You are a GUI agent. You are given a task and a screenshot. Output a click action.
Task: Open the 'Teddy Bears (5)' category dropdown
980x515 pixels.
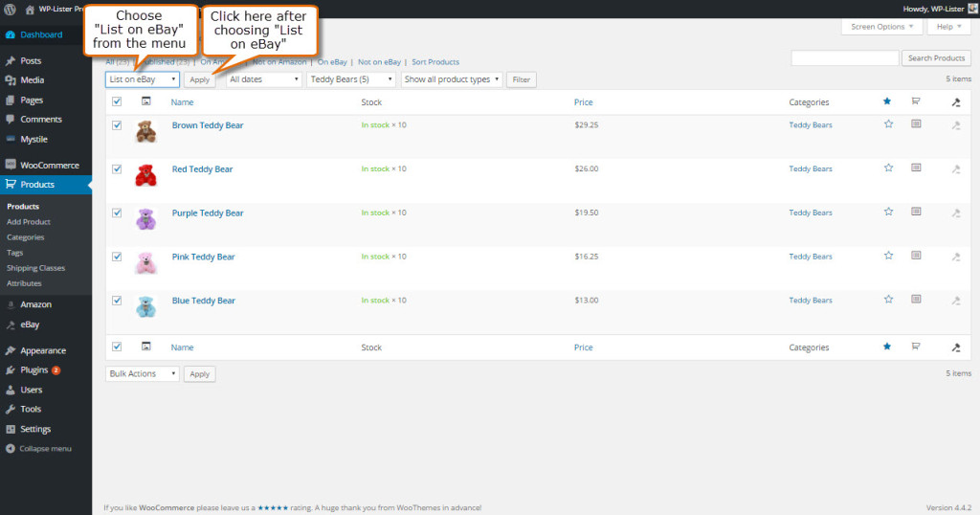pos(350,79)
